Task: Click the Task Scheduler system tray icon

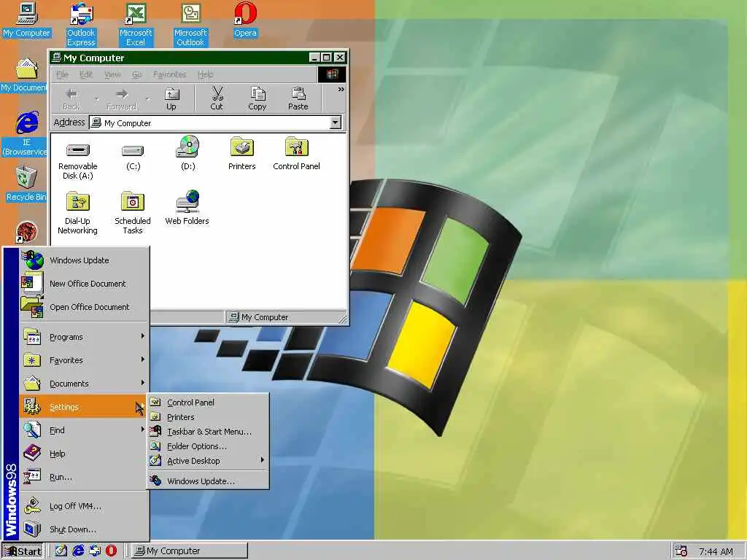Action: point(681,551)
